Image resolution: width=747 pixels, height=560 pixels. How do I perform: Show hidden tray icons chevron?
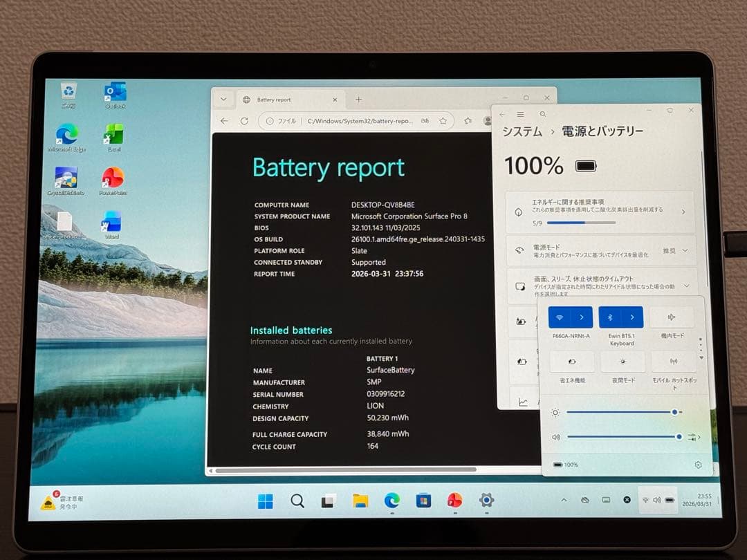(x=564, y=500)
